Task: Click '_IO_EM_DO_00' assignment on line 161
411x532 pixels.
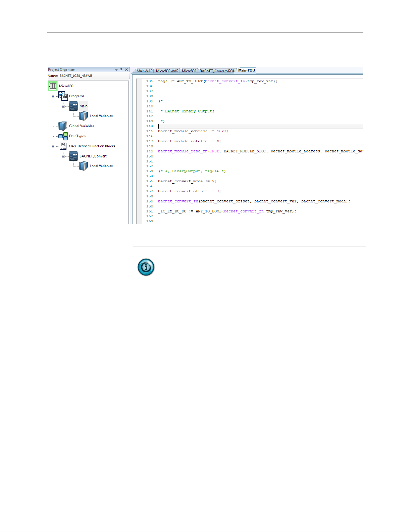Action: (x=227, y=211)
